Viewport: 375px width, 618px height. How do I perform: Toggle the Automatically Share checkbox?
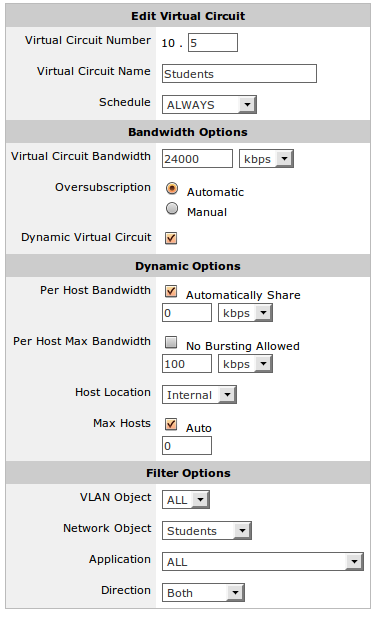click(171, 292)
